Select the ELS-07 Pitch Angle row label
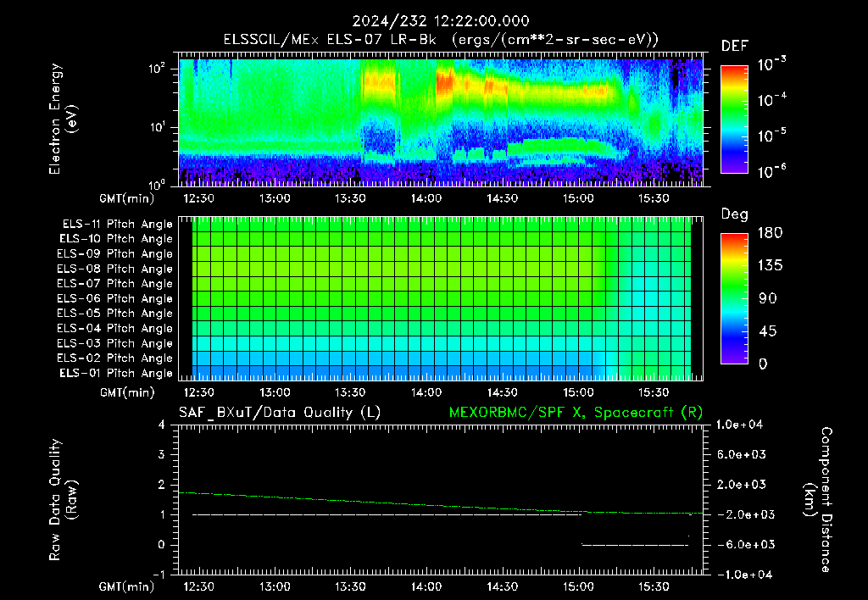The image size is (868, 600). tap(114, 283)
